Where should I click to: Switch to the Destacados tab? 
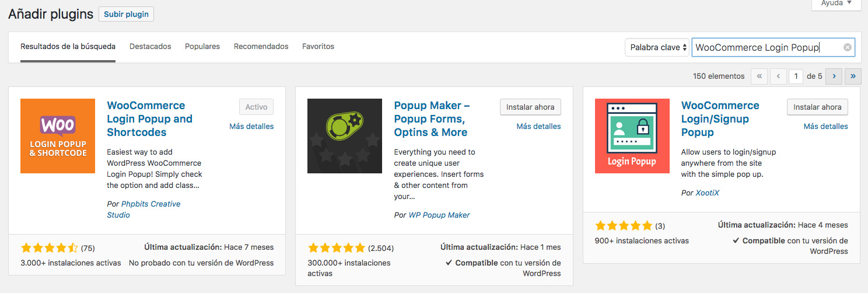pyautogui.click(x=150, y=46)
